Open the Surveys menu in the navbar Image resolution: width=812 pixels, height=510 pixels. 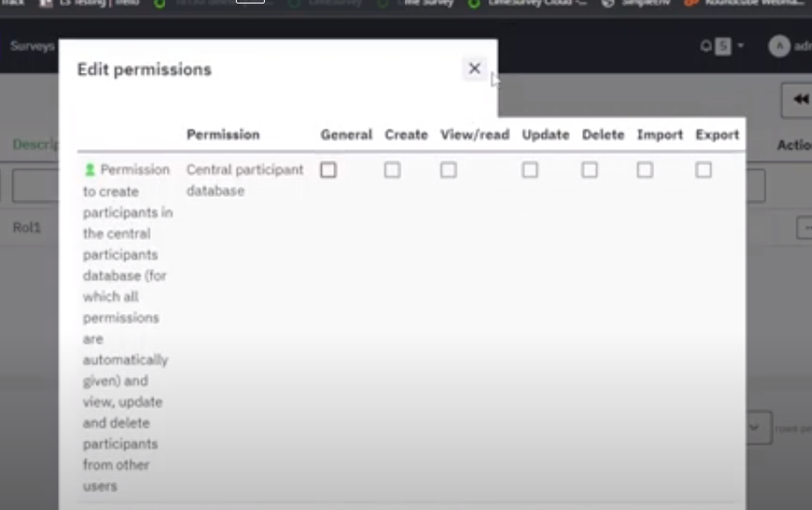point(32,46)
